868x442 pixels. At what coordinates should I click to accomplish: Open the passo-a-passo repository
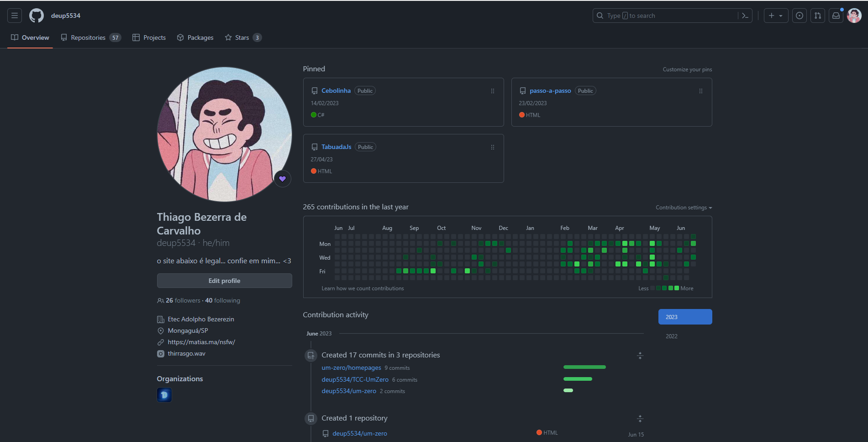point(550,91)
